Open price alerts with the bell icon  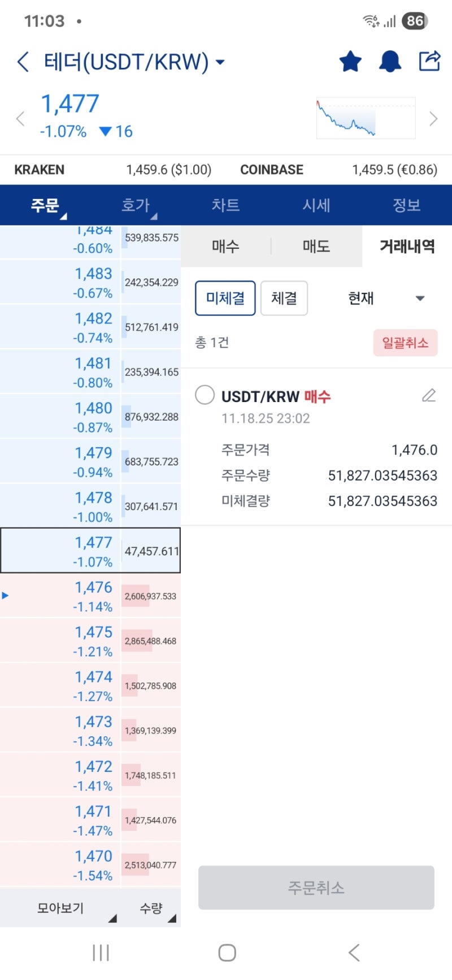coord(390,62)
